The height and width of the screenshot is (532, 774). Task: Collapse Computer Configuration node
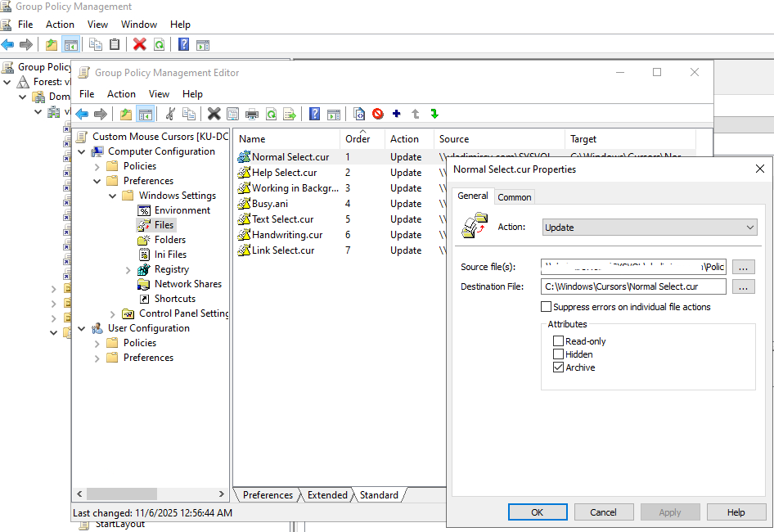click(x=82, y=151)
